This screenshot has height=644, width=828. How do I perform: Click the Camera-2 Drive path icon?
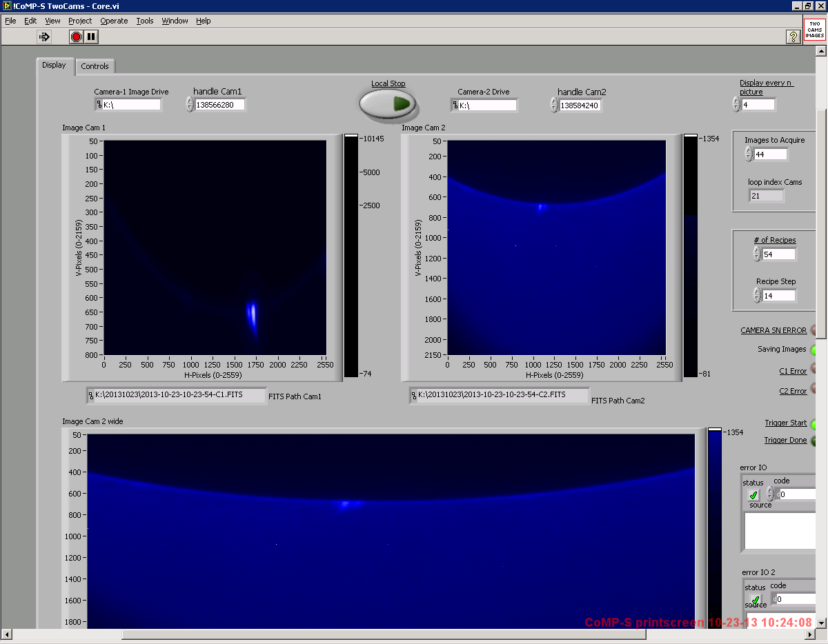click(455, 105)
